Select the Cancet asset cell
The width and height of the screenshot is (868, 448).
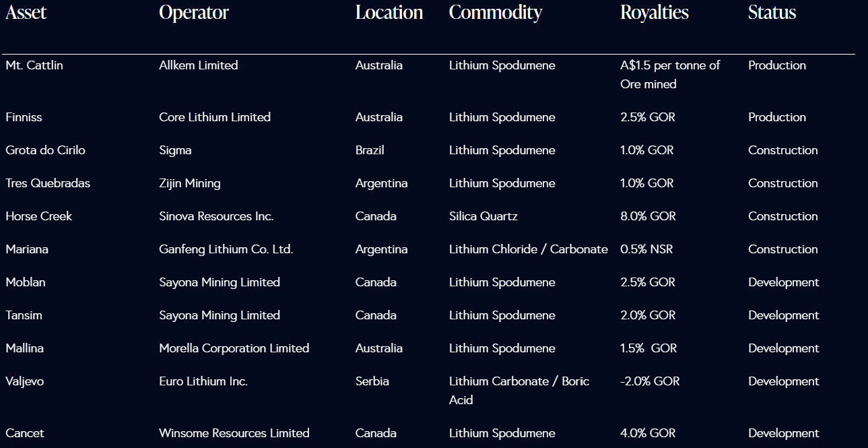tap(25, 433)
